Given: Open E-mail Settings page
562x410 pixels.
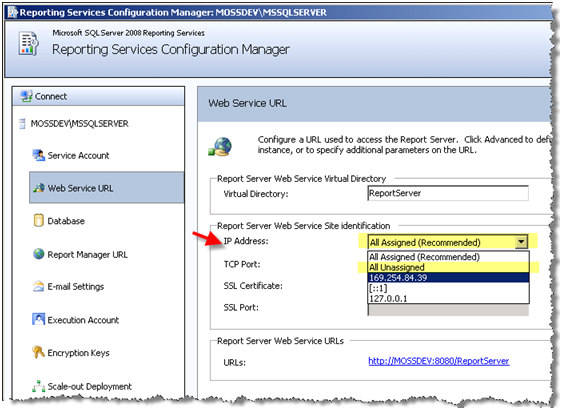Looking at the screenshot, I should click(x=76, y=287).
